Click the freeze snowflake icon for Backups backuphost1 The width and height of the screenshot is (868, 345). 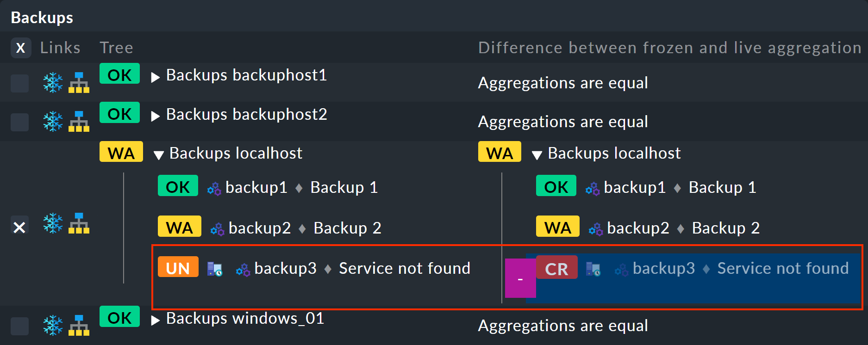click(53, 83)
